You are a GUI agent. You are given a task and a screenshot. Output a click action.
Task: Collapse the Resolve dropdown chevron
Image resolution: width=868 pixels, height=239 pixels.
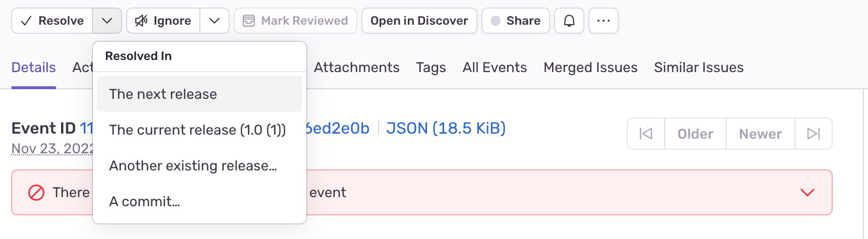pyautogui.click(x=107, y=21)
